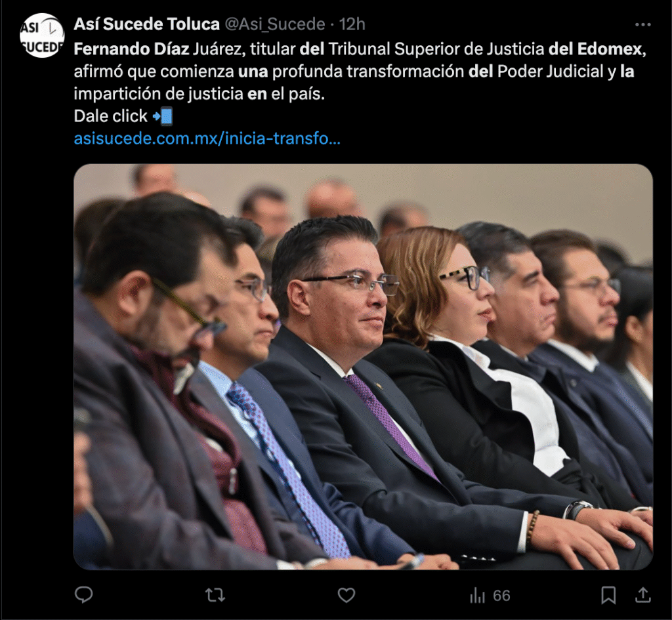Open the post via the 12h timestamp

tap(352, 24)
